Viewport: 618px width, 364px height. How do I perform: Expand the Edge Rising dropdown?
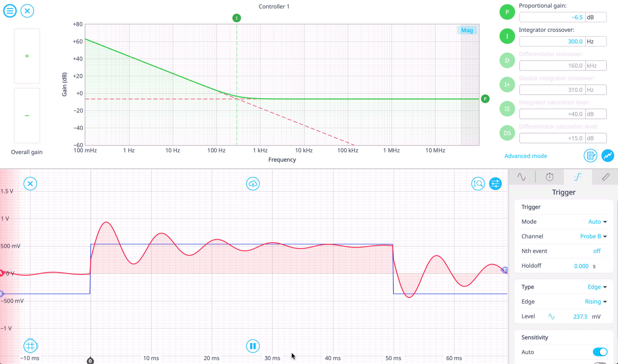tap(596, 302)
